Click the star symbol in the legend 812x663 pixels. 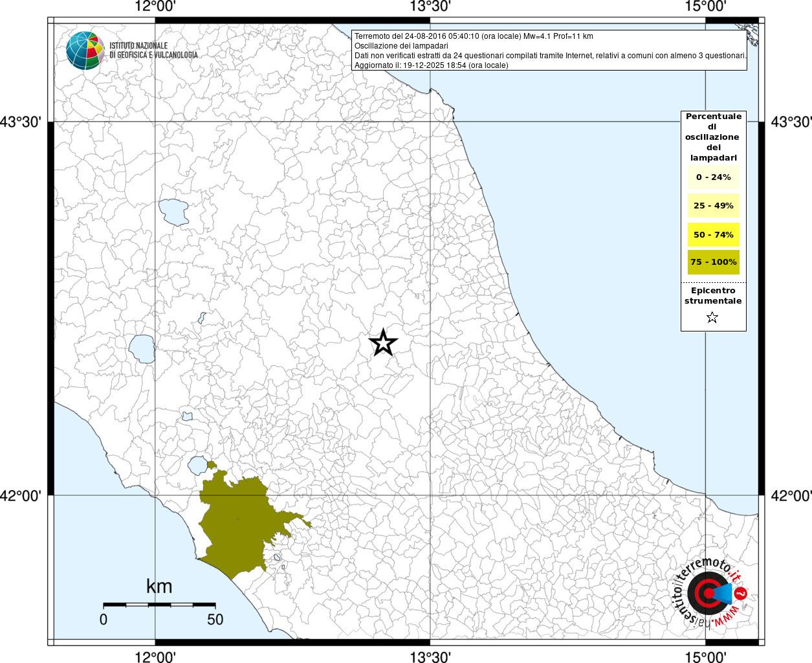tap(712, 317)
